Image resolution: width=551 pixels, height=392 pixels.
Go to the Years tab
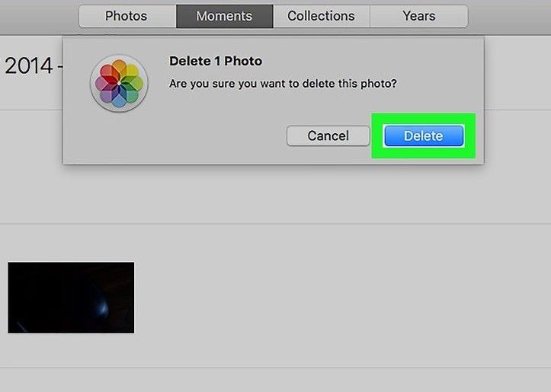point(418,16)
